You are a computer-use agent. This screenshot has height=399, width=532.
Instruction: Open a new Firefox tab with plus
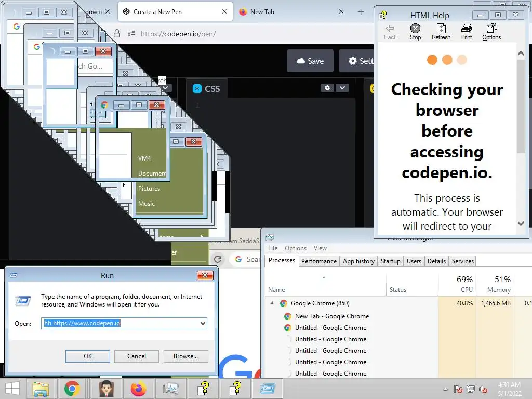tap(361, 12)
